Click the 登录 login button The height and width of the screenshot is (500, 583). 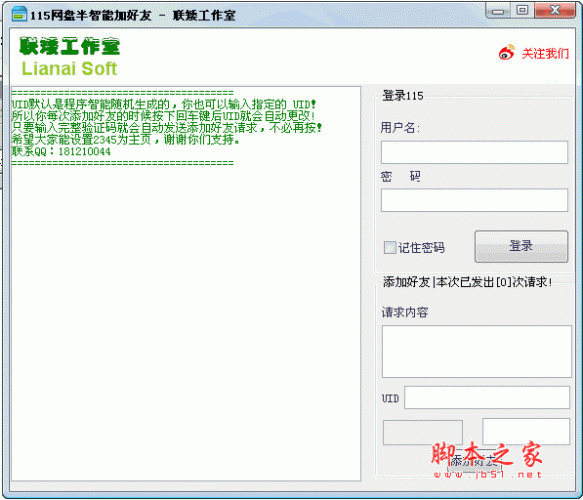(521, 246)
